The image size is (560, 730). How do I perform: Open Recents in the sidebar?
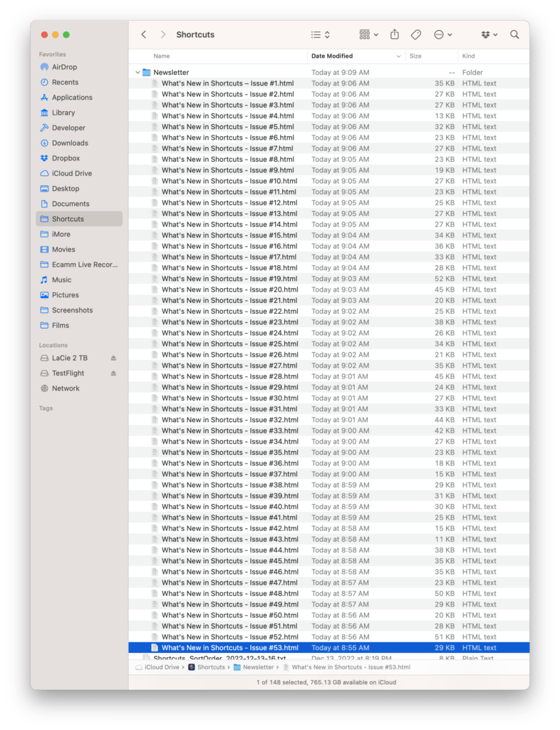pyautogui.click(x=79, y=83)
